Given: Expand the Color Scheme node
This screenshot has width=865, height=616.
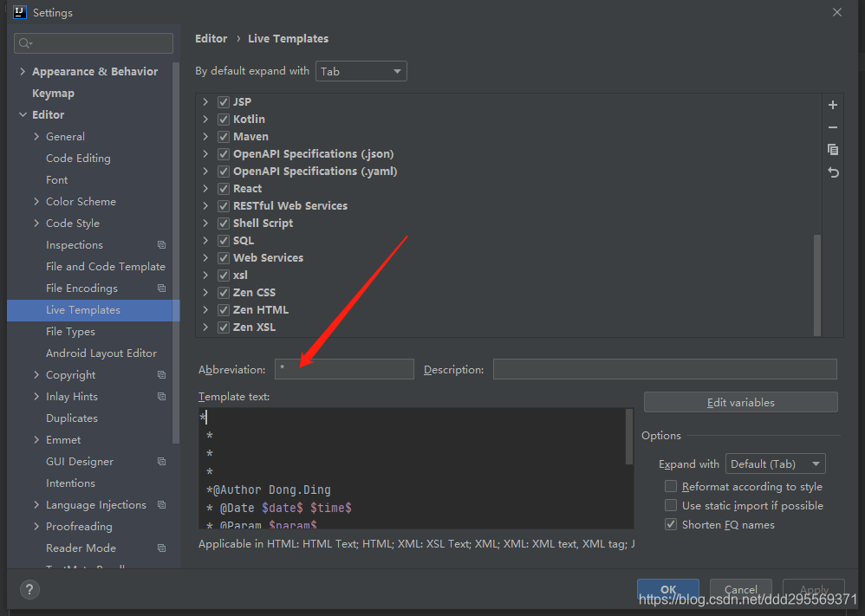Looking at the screenshot, I should point(36,201).
